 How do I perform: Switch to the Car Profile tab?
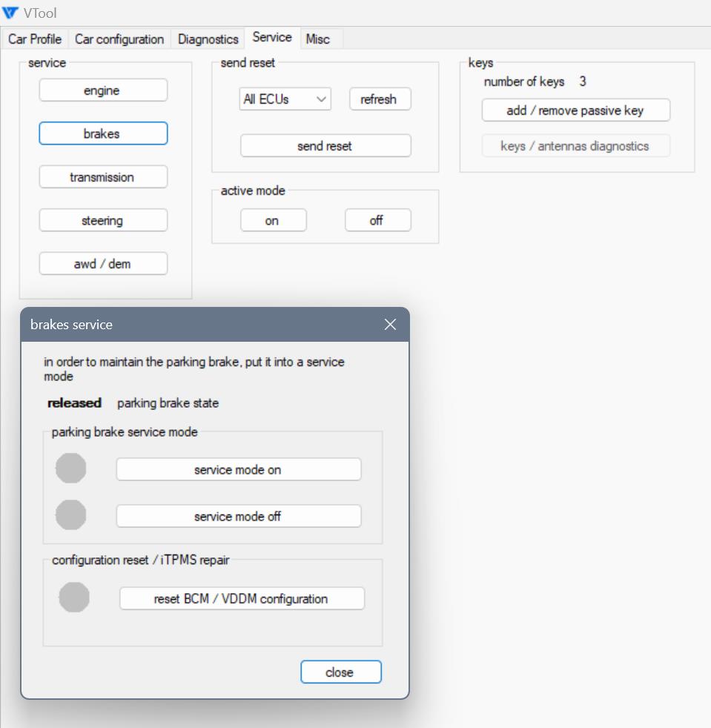point(35,39)
